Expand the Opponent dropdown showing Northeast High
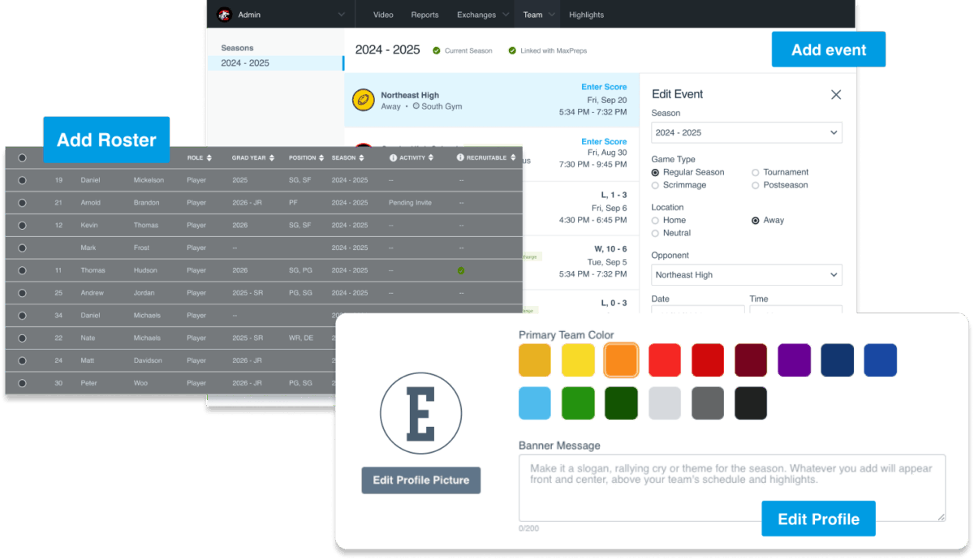Image resolution: width=974 pixels, height=560 pixels. [746, 275]
